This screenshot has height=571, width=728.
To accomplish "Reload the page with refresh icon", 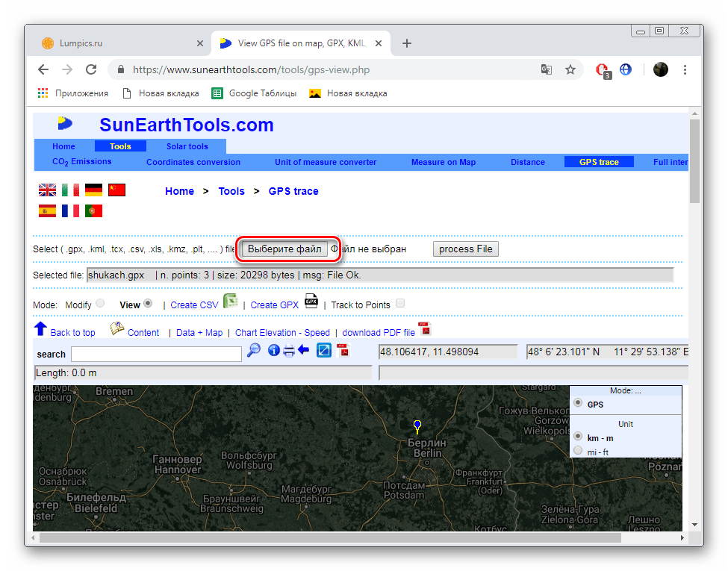I will click(91, 69).
